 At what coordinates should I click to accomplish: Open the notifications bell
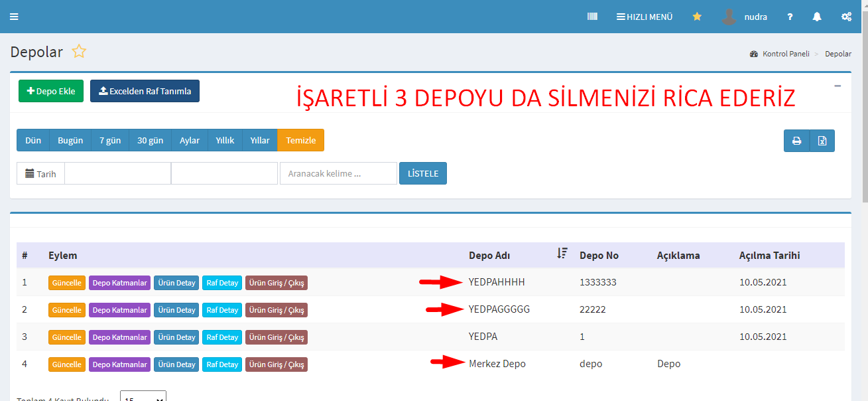point(817,17)
